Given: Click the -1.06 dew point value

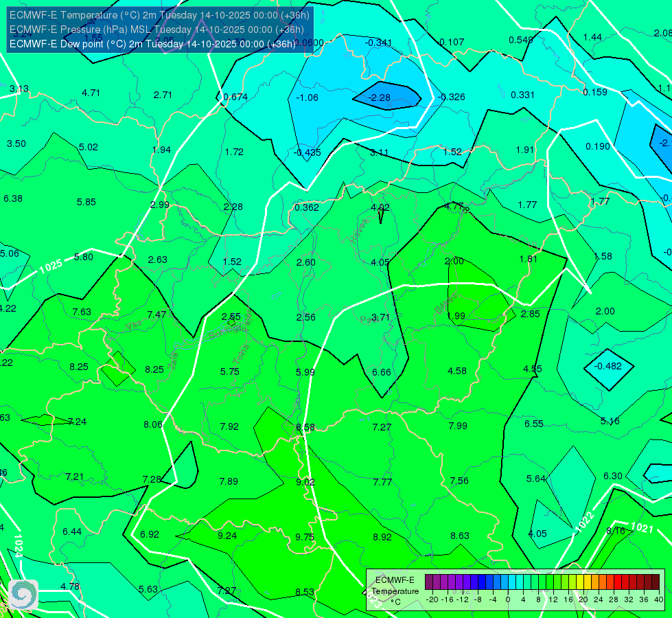Looking at the screenshot, I should pos(307,98).
